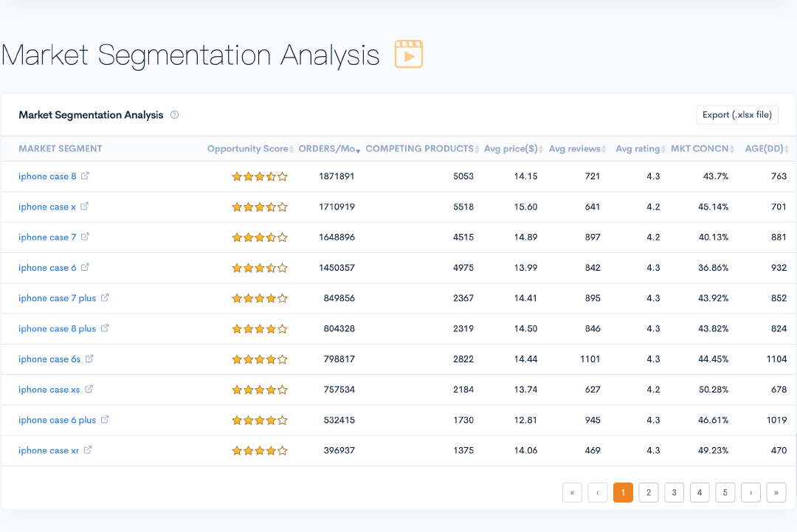Open external link icon for iphone case 6 plus

point(105,420)
